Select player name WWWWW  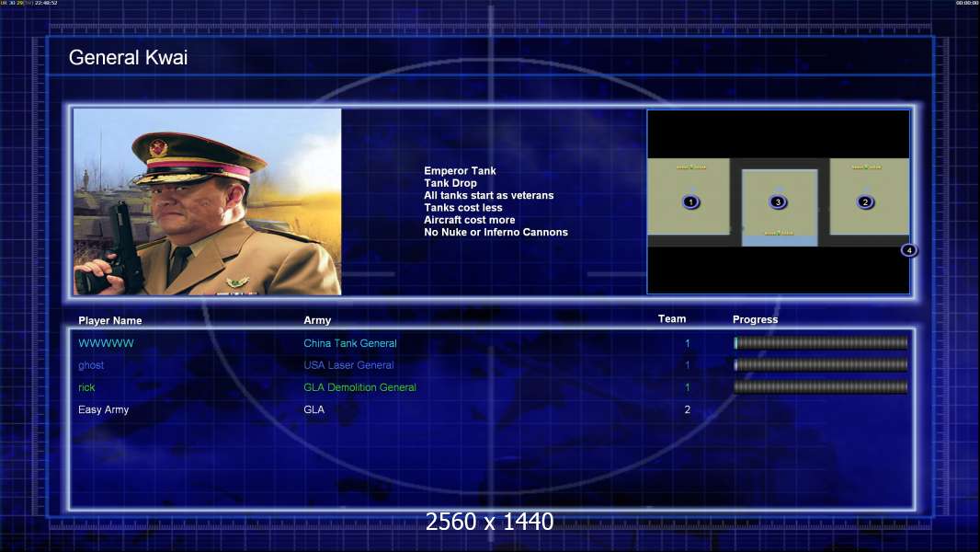[x=106, y=343]
